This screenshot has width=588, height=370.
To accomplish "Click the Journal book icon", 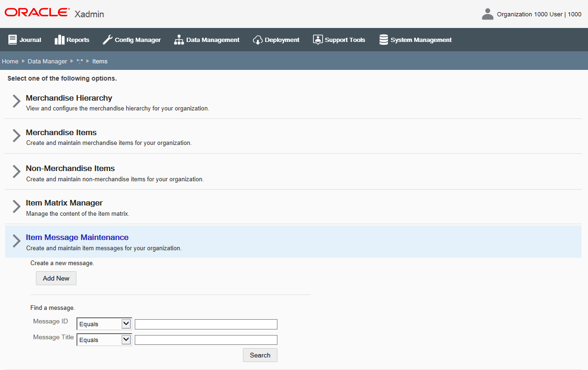I will coord(13,40).
